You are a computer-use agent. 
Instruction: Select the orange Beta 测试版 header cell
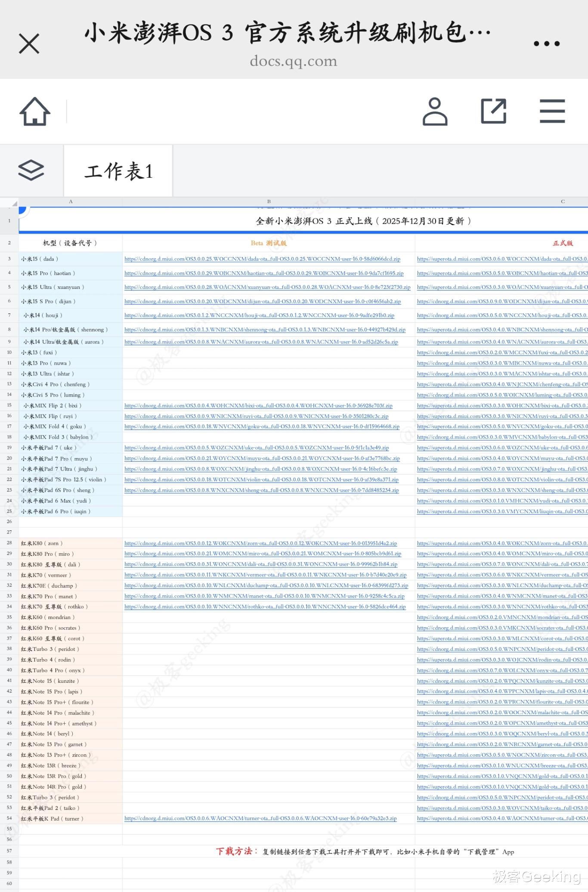coord(269,243)
